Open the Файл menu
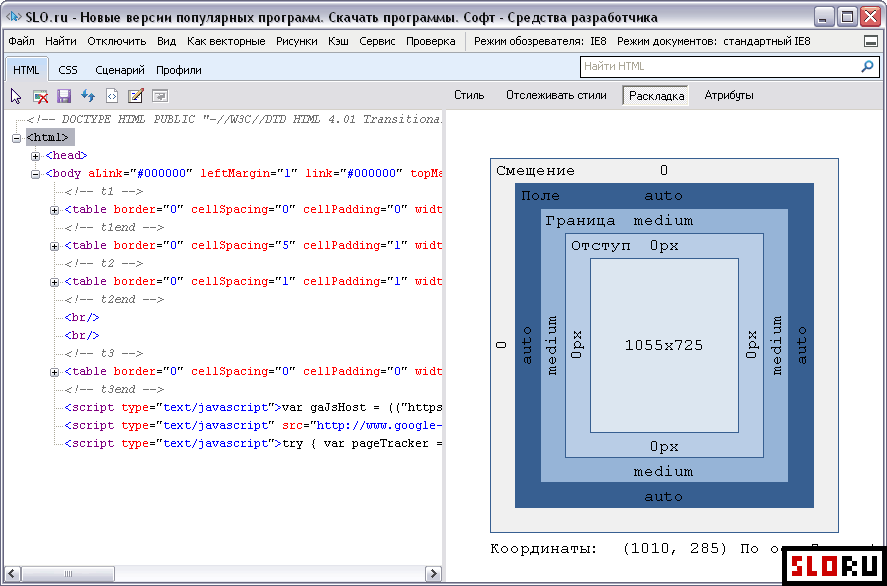 [x=21, y=41]
